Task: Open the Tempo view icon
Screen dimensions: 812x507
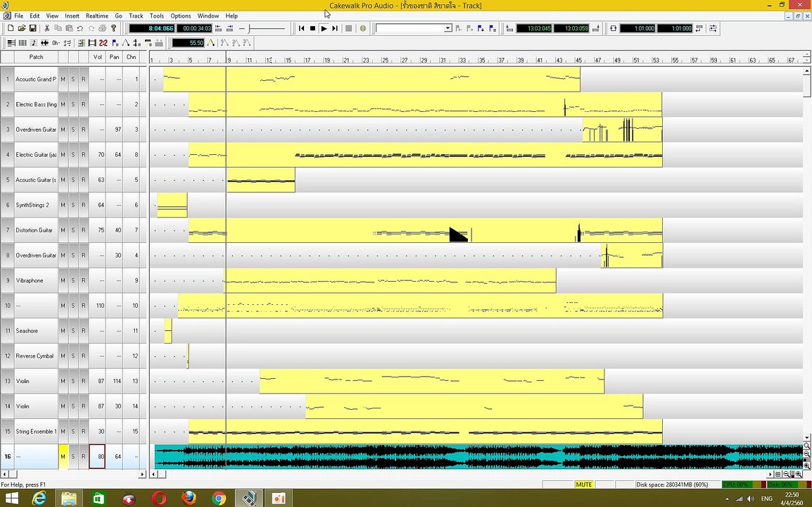Action: click(x=126, y=43)
